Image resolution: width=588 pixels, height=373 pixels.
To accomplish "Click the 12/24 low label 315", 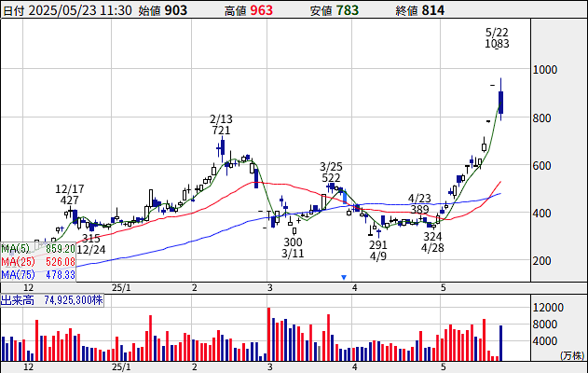I will (x=91, y=239).
